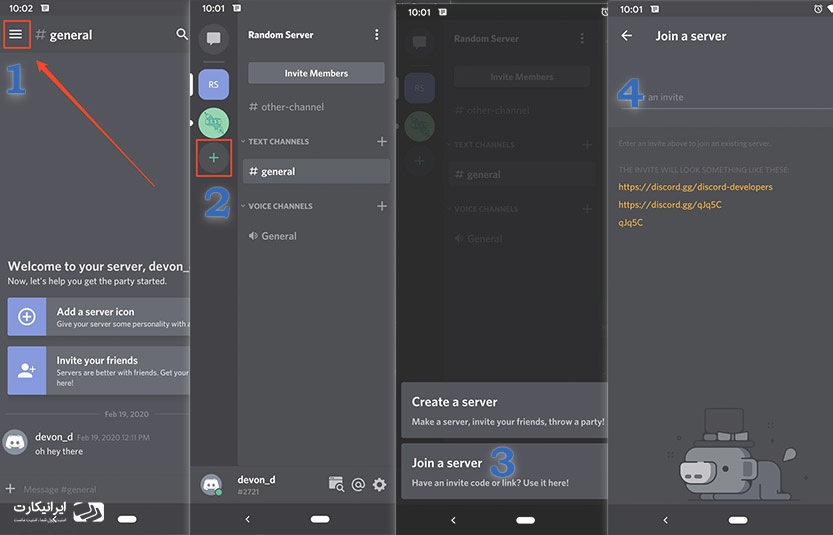Screen dimensions: 833x535
Task: Tap devon_d name on chat message
Action: click(x=54, y=437)
